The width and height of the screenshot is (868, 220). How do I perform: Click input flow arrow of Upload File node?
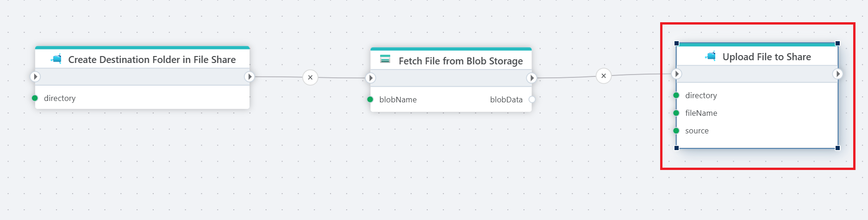[x=676, y=74]
